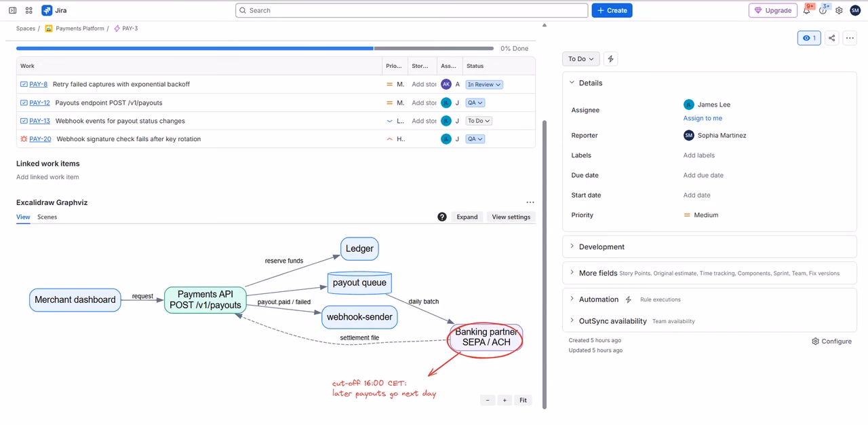Screen dimensions: 868x425
Task: Click Payments Platform breadcrumb
Action: [x=80, y=29]
